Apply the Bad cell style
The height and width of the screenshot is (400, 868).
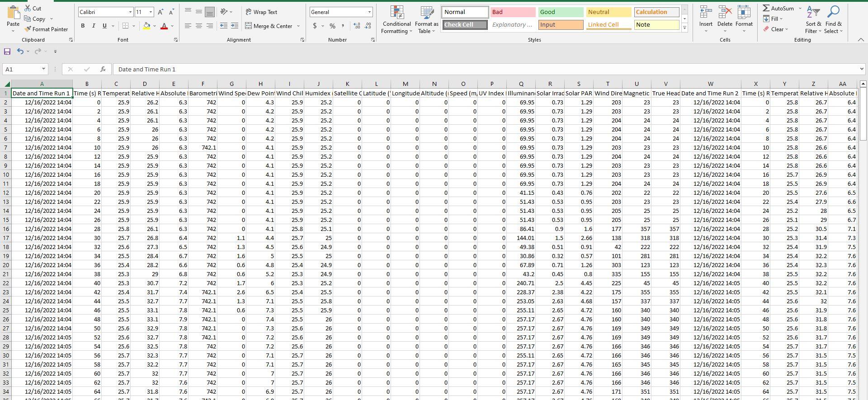[513, 12]
